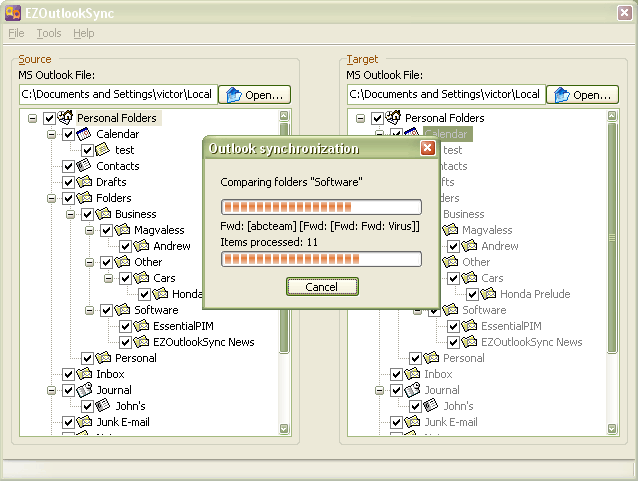Select the highlighted Target Calendar item
This screenshot has height=481, width=638.
point(448,134)
